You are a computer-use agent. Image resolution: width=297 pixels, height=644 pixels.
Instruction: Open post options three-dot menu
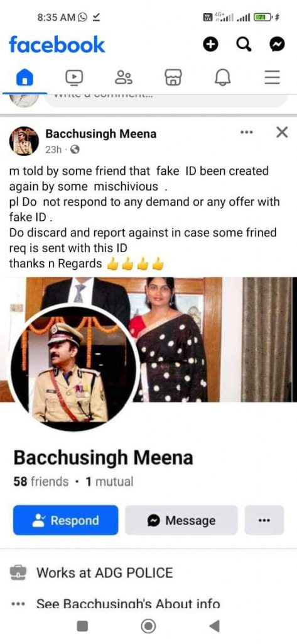[247, 132]
